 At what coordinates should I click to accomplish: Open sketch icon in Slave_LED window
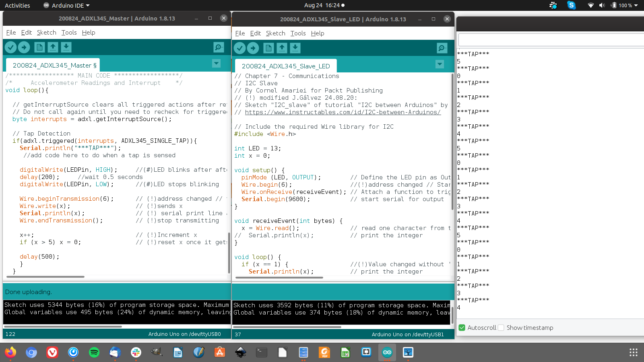click(282, 48)
